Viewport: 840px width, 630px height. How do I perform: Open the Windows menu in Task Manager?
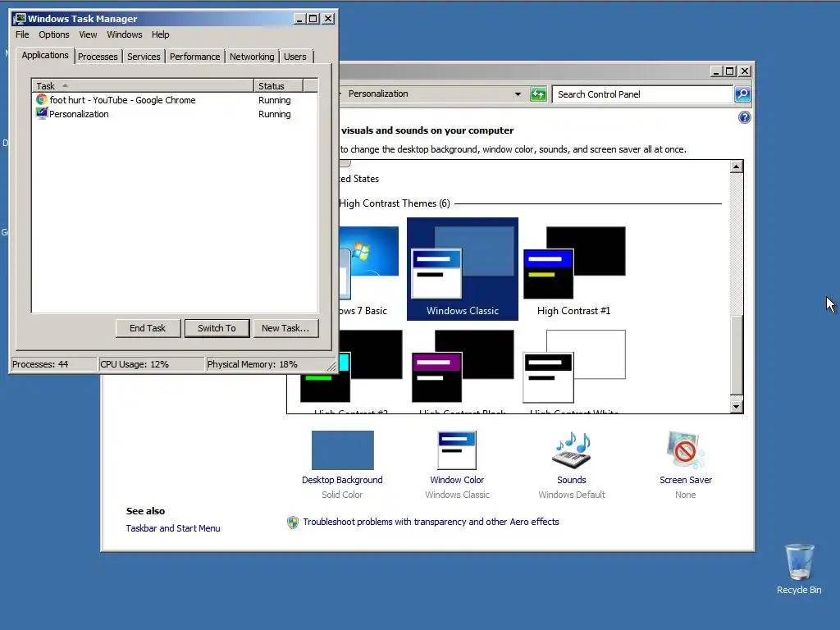click(125, 34)
